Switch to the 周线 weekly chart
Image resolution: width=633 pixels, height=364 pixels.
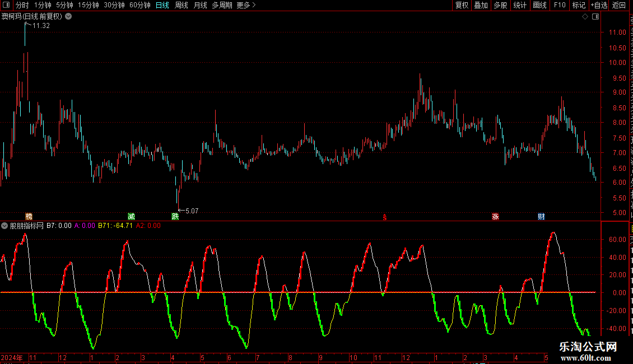(181, 5)
